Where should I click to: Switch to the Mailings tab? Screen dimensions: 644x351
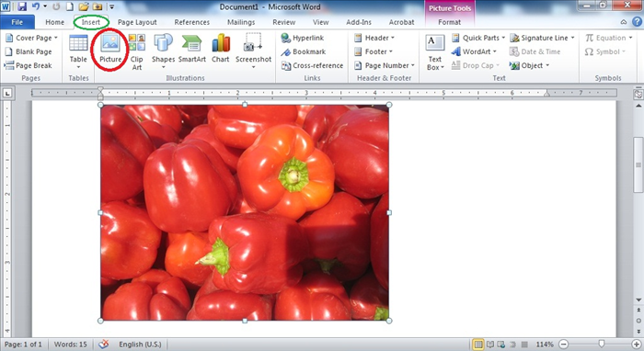pos(241,22)
